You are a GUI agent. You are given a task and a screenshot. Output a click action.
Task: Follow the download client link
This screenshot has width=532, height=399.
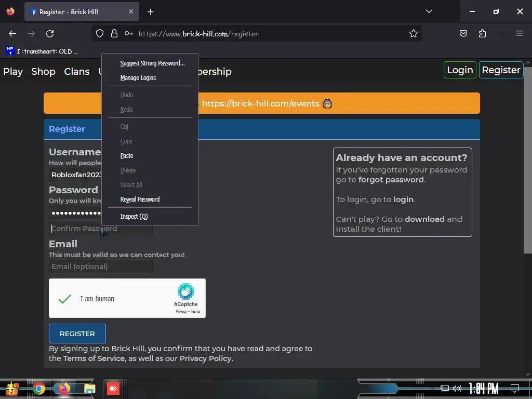pos(424,219)
